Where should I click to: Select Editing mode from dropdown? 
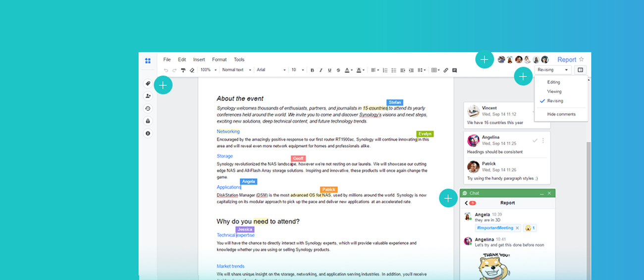point(554,82)
